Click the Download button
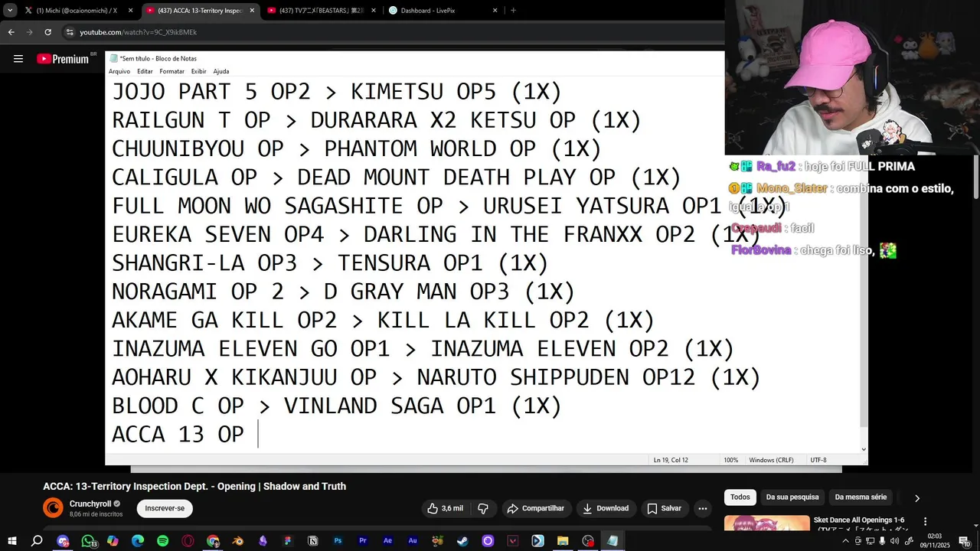 (x=605, y=508)
